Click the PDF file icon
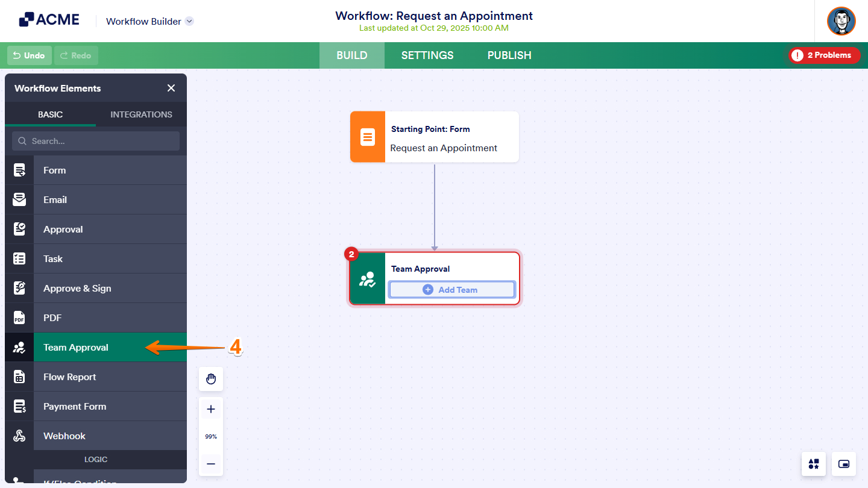Screen dimensions: 868x488 (19, 318)
